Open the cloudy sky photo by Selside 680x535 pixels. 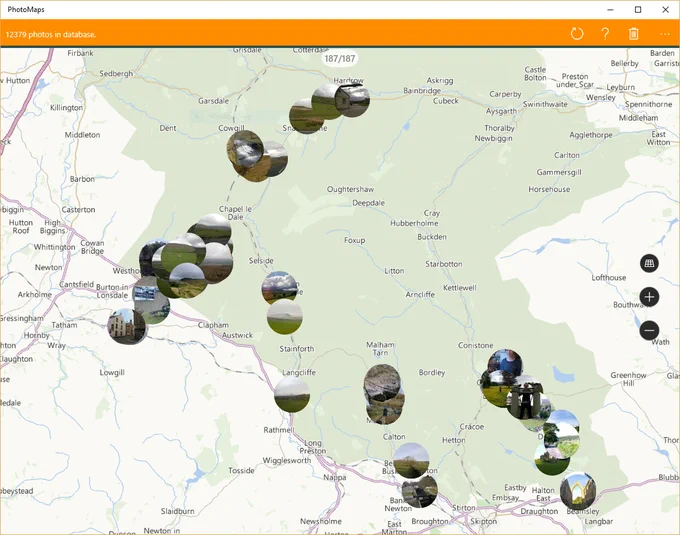pyautogui.click(x=280, y=288)
